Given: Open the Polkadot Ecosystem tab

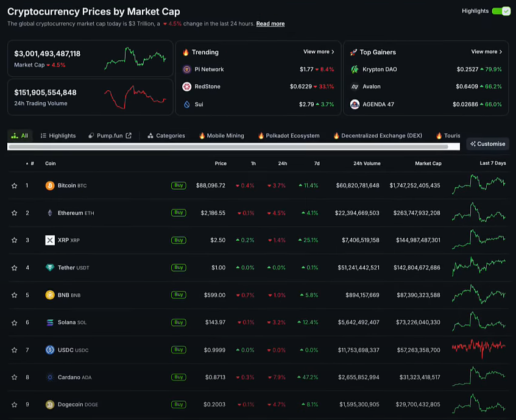Looking at the screenshot, I should pos(288,135).
